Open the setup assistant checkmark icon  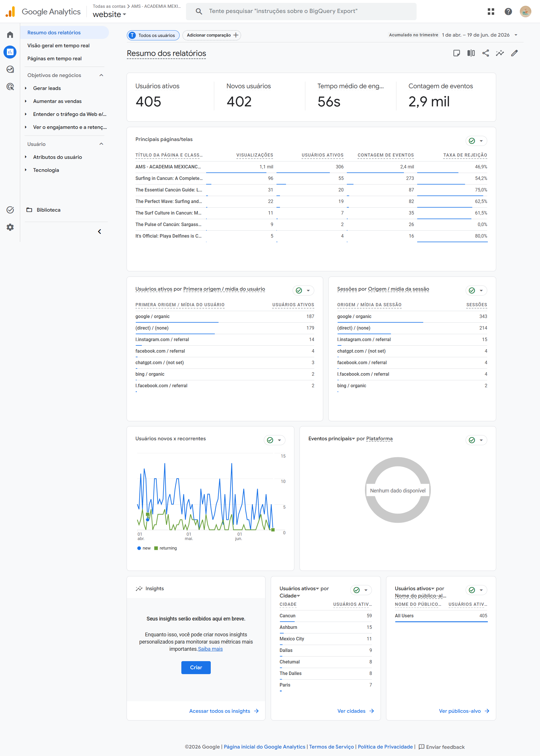pyautogui.click(x=10, y=210)
